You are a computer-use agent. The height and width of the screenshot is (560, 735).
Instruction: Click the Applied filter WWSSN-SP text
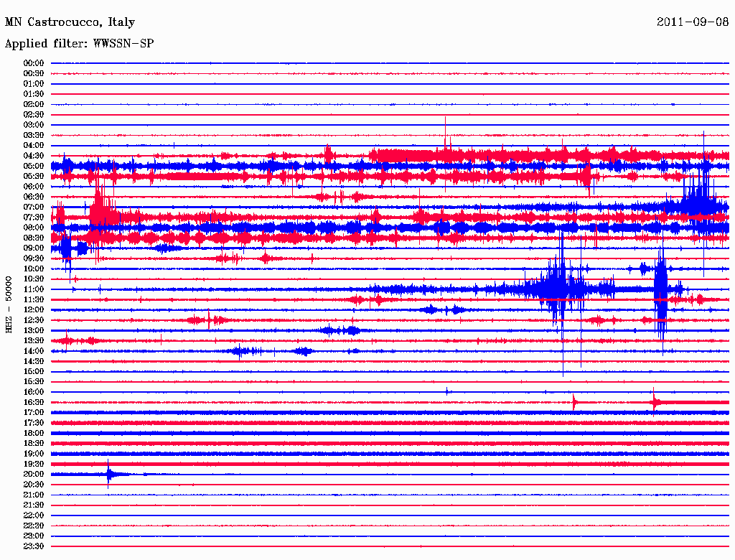point(79,44)
